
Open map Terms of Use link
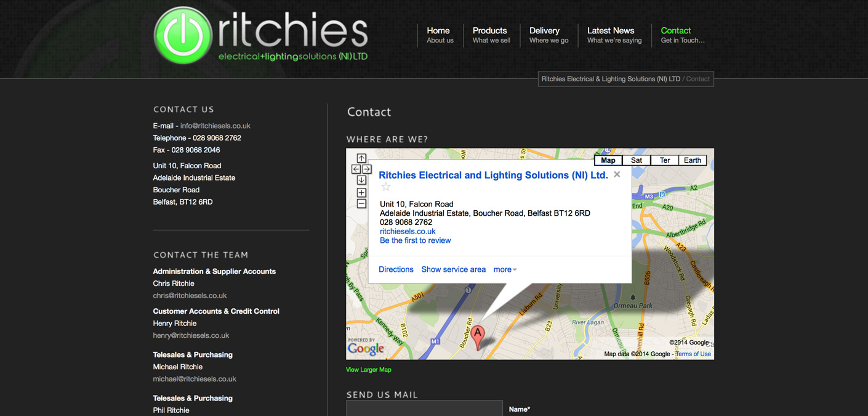[x=693, y=354]
